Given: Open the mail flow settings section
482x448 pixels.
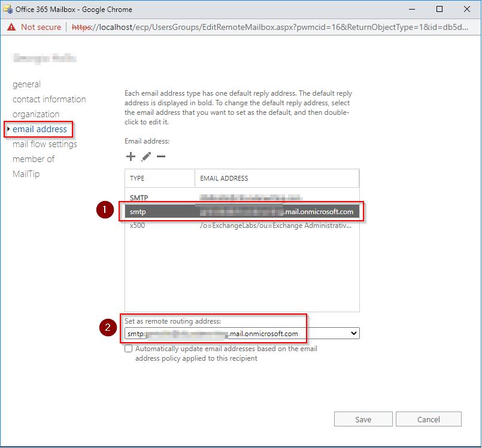Looking at the screenshot, I should (x=45, y=144).
